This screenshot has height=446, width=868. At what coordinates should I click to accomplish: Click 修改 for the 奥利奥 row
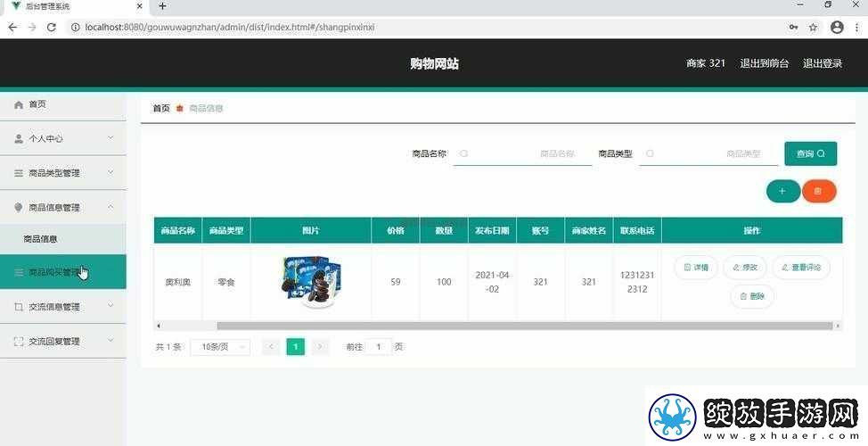pos(745,268)
